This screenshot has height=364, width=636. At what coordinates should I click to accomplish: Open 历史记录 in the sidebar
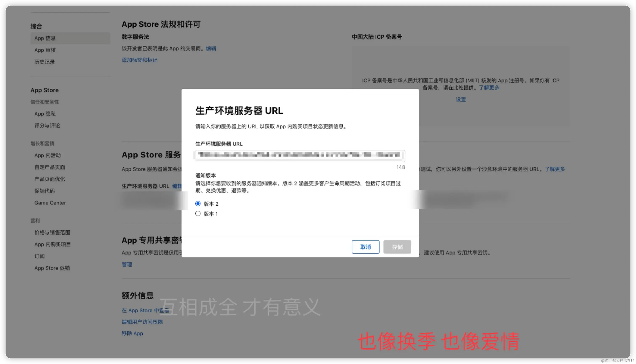pos(45,62)
